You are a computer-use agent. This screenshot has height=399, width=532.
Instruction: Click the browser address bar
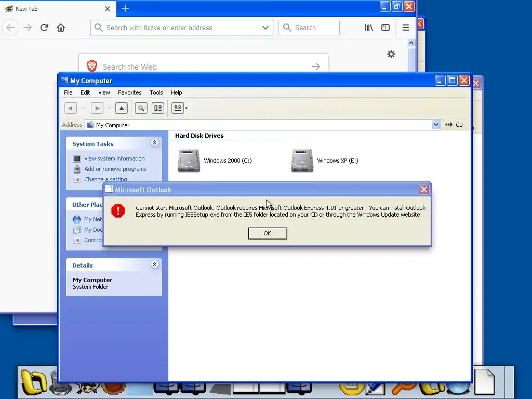[181, 28]
